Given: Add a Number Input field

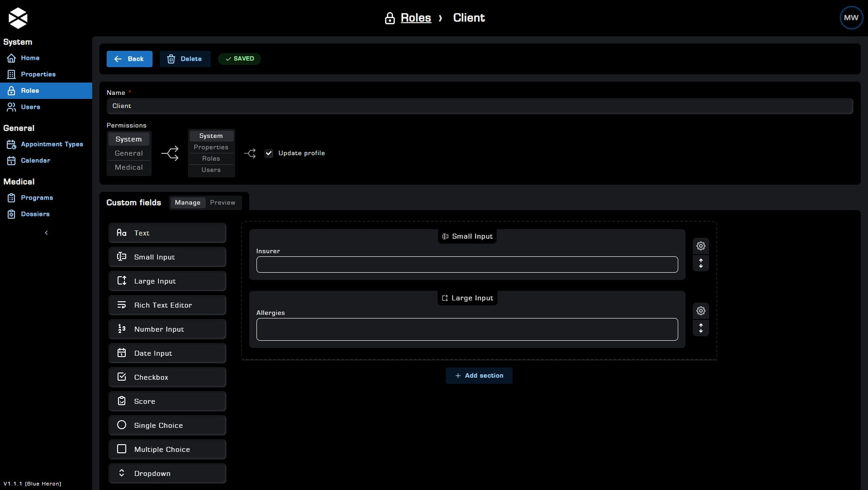Looking at the screenshot, I should (x=167, y=329).
